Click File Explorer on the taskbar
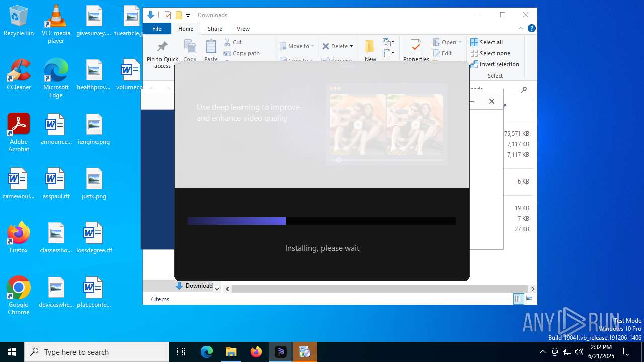This screenshot has height=362, width=644. [231, 352]
